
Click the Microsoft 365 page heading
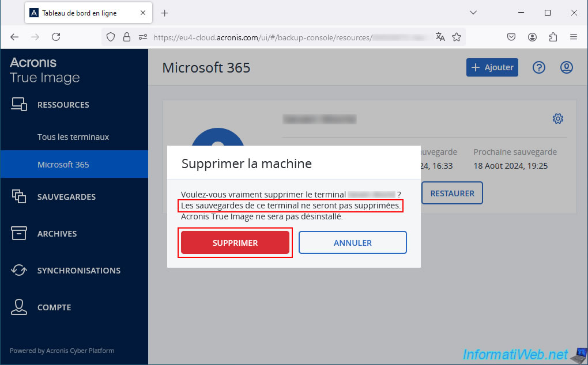206,68
